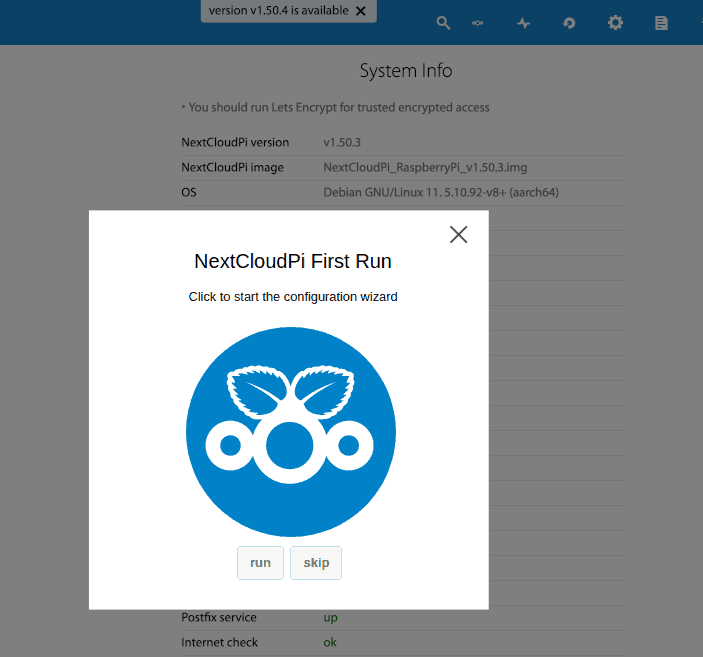Click the Internet check ok status

pos(330,642)
